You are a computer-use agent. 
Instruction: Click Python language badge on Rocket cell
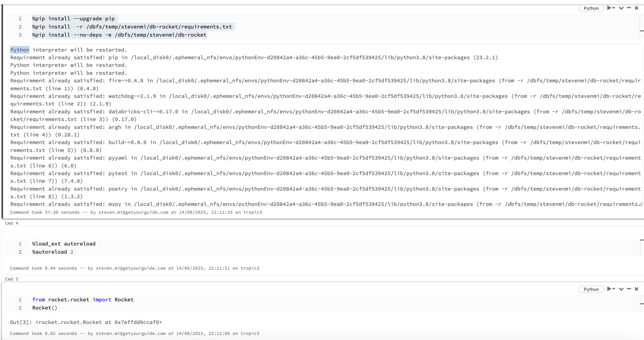pos(591,289)
